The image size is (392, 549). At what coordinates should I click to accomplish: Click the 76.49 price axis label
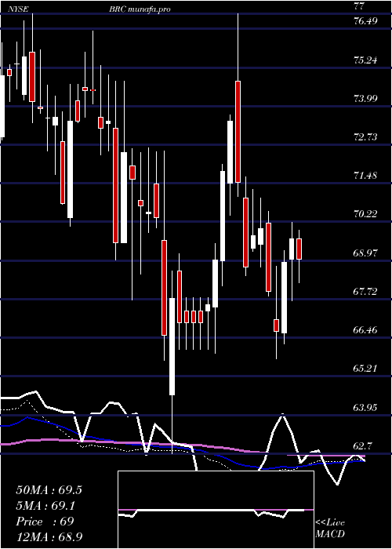point(365,21)
